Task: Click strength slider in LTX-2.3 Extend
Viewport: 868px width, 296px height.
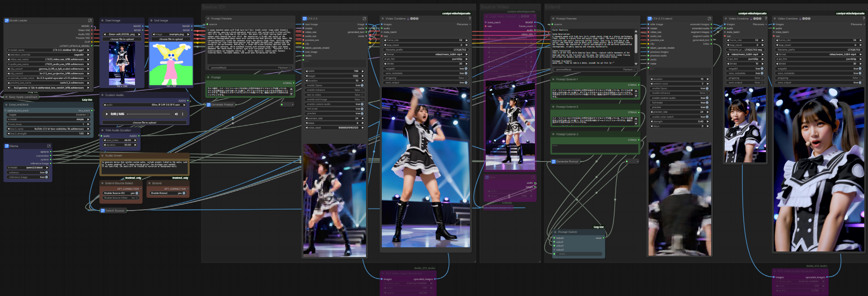Action: click(x=679, y=122)
